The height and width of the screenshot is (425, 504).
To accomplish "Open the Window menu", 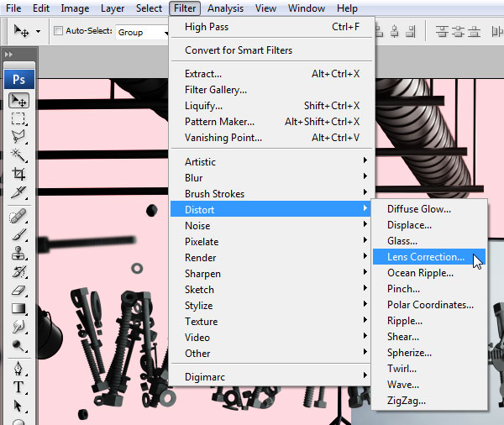I will [x=307, y=8].
